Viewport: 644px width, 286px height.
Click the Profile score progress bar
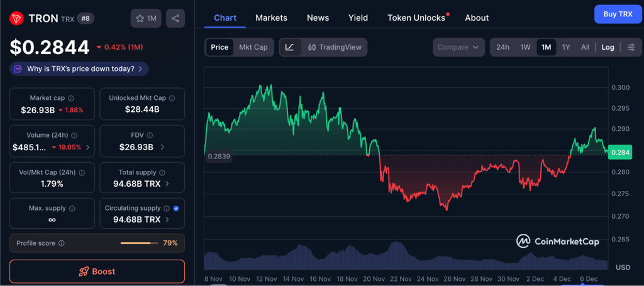pos(139,243)
